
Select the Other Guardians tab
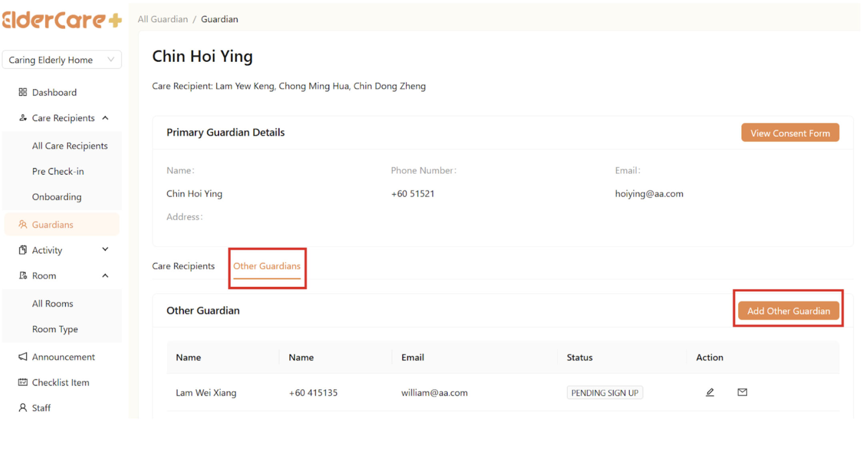tap(267, 266)
